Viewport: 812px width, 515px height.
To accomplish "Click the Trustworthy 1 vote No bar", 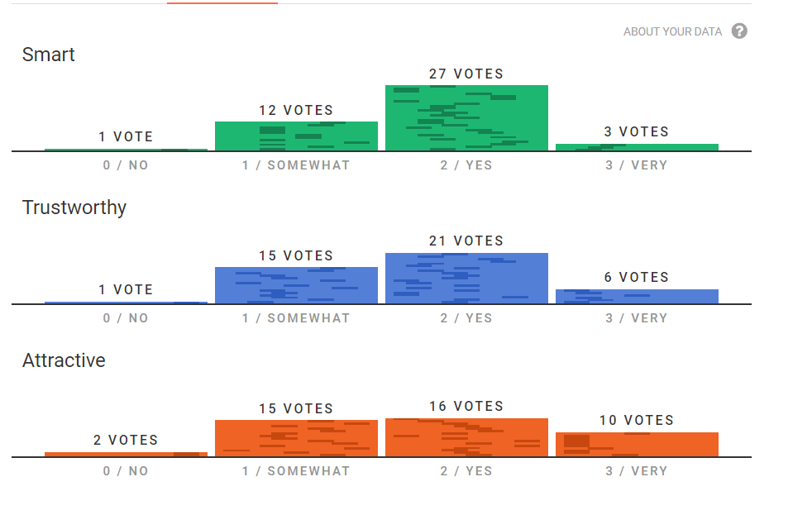I will pyautogui.click(x=126, y=303).
